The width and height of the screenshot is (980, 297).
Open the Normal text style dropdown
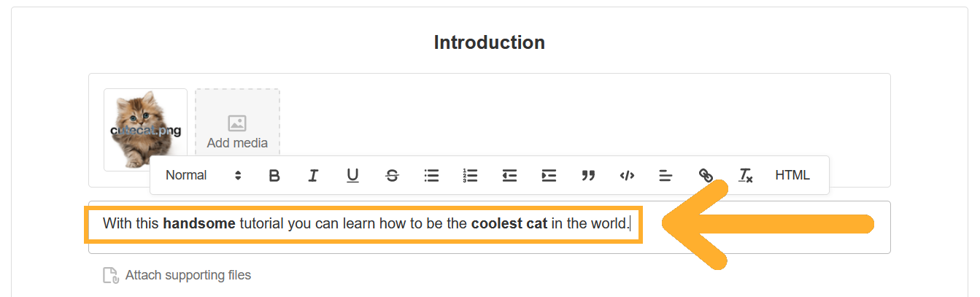(203, 176)
